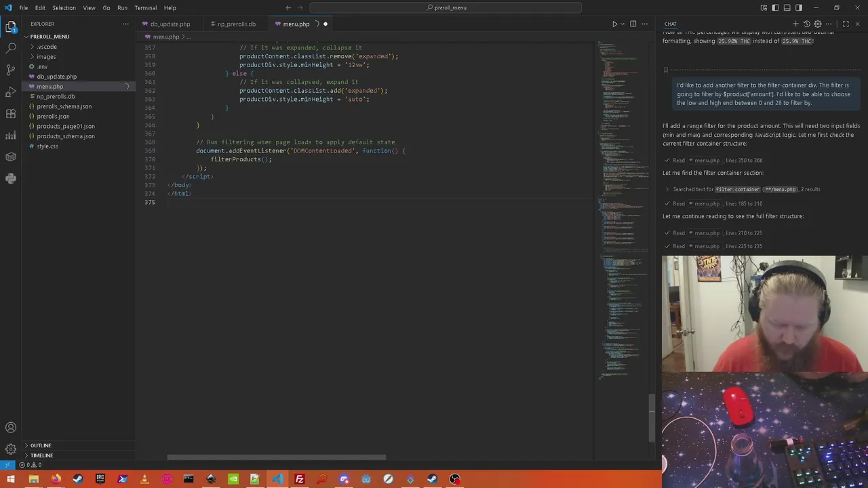This screenshot has width=868, height=488.
Task: Open the File menu
Action: (x=23, y=7)
